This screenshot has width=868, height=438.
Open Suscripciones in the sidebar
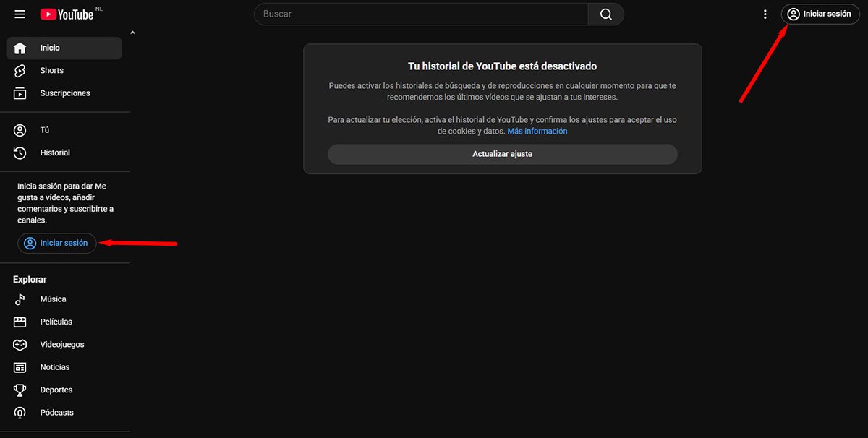65,93
